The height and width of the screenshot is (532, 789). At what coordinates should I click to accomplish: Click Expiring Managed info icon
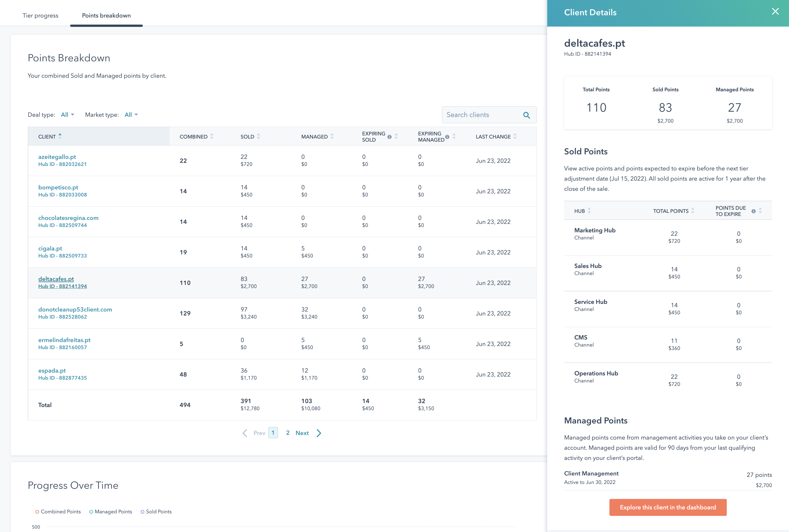(447, 137)
